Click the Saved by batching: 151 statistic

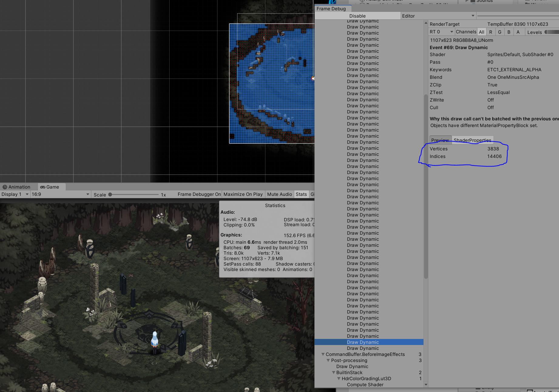click(x=283, y=248)
